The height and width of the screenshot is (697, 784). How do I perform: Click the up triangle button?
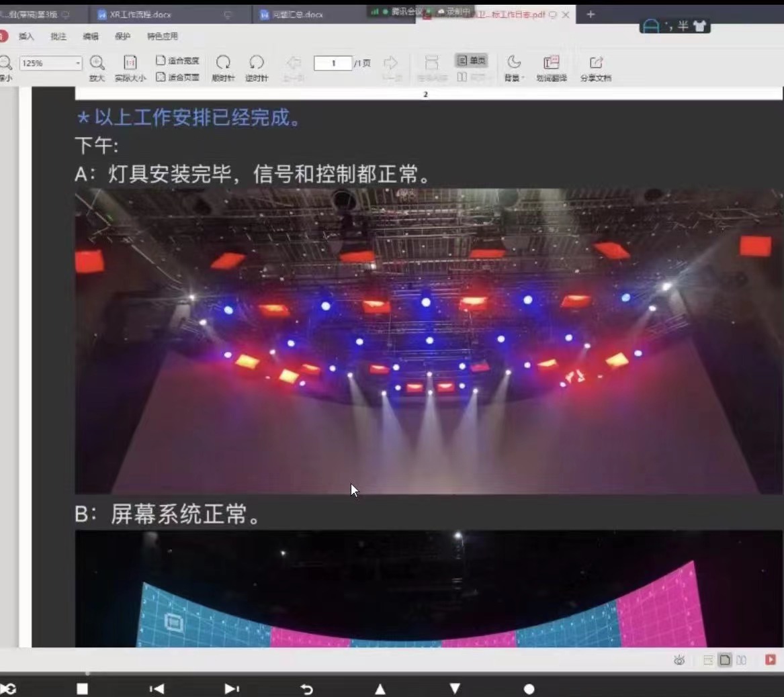point(380,689)
